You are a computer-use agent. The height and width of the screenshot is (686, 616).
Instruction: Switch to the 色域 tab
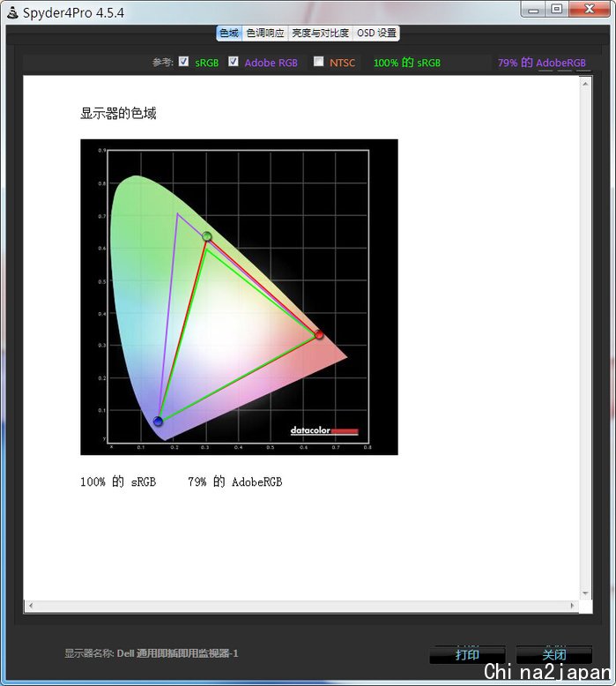(x=229, y=34)
